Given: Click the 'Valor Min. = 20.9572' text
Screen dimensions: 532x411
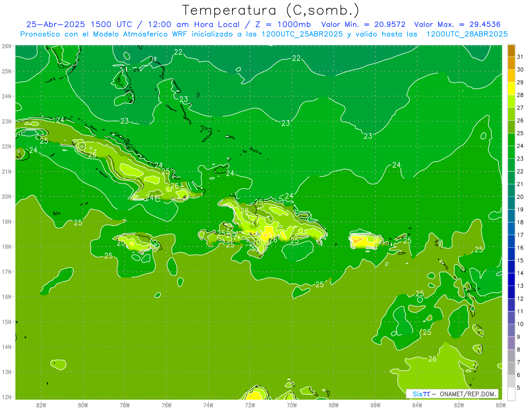Looking at the screenshot, I should coord(363,24).
